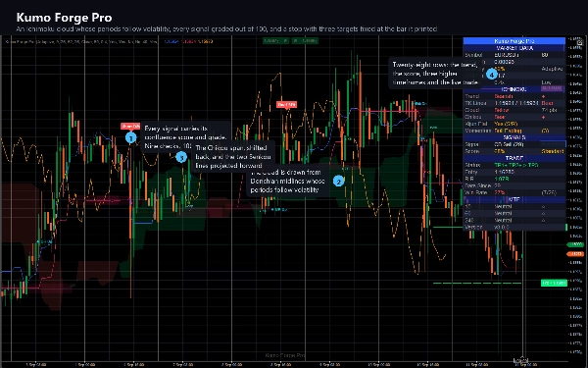Screen dimensions: 588x368
Task: Click the green current-price tag on price scale
Action: click(575, 244)
